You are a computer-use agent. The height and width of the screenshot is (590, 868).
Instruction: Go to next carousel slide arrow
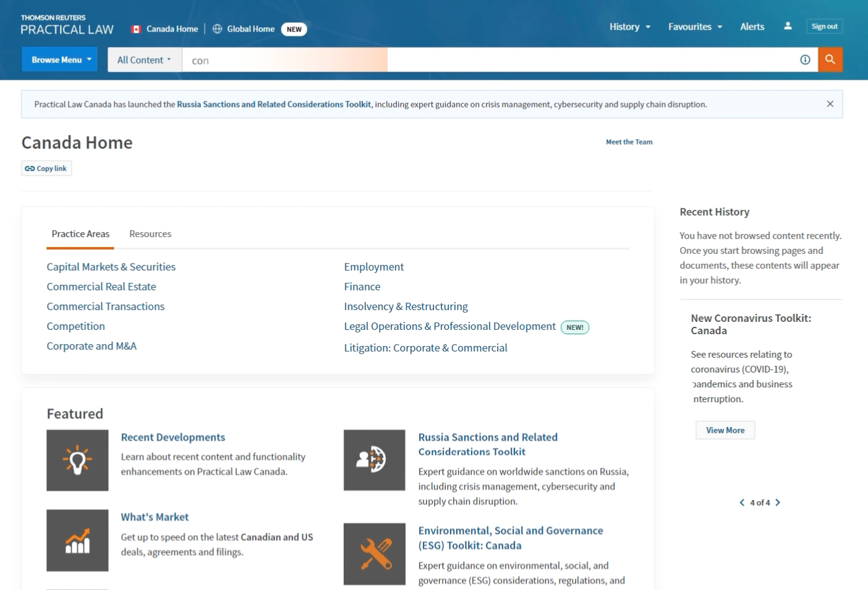coord(778,502)
